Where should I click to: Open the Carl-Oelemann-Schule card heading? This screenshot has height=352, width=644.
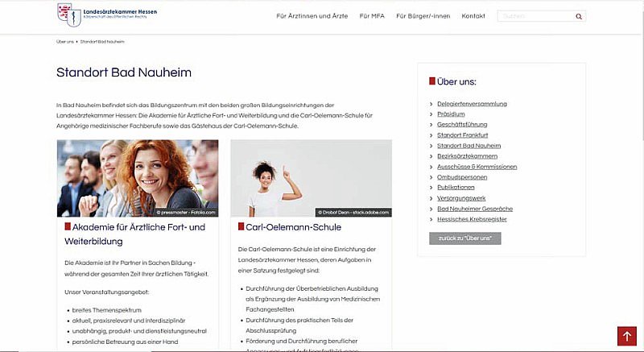[x=293, y=227]
